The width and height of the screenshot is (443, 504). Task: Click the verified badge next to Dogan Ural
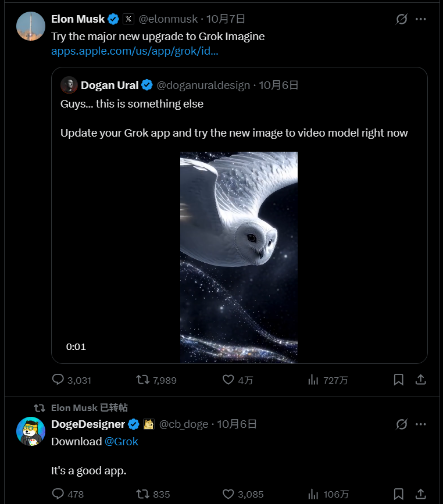147,85
